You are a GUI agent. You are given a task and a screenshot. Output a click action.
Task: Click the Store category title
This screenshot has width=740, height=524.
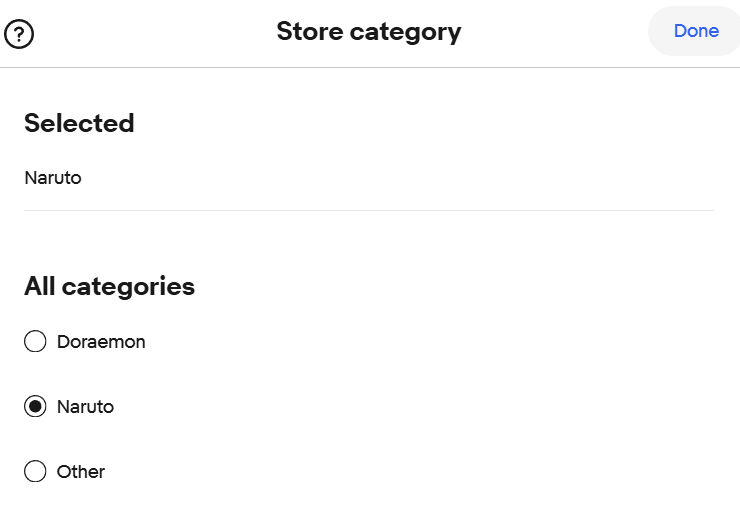tap(369, 31)
